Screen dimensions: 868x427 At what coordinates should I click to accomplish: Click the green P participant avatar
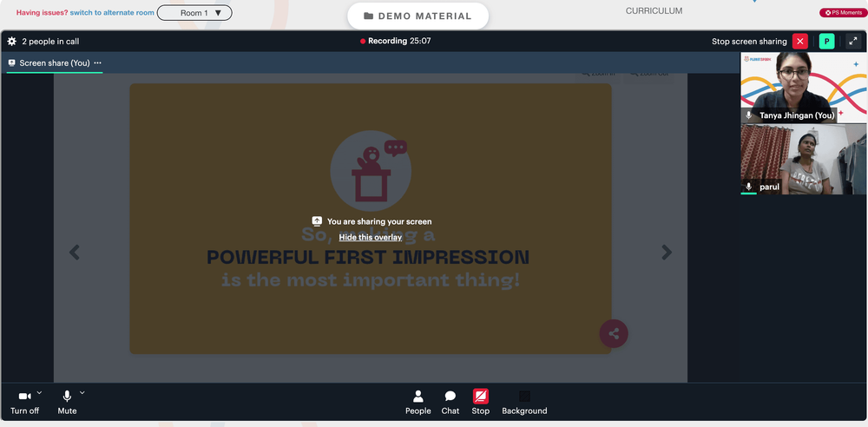point(826,42)
